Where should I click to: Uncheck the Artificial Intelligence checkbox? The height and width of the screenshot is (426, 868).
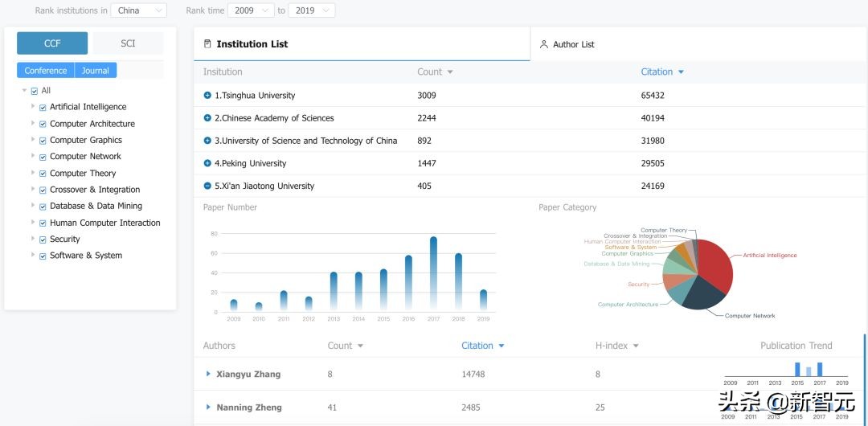(x=43, y=107)
